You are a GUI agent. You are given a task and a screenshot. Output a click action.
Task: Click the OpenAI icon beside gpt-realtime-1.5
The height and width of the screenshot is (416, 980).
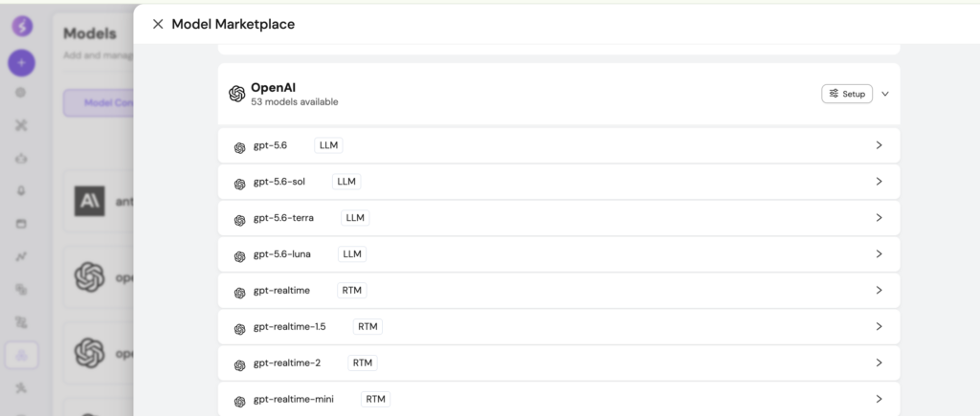(239, 329)
